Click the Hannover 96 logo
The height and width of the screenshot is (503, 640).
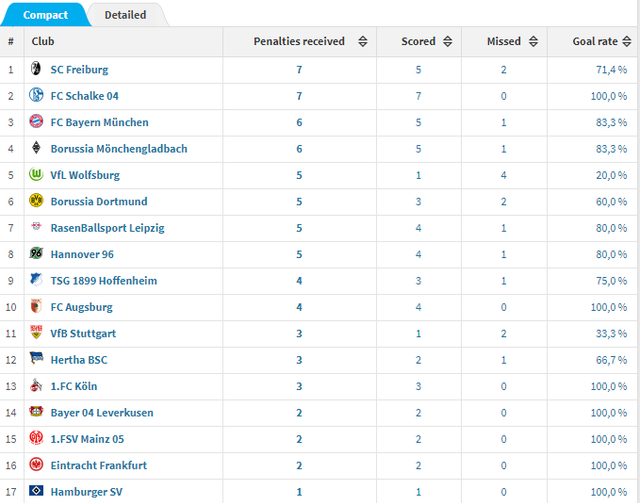[36, 253]
